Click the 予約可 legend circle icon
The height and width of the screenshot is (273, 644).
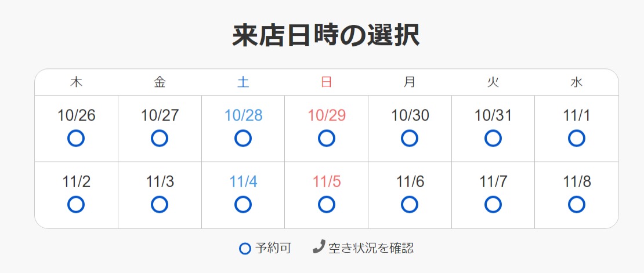[245, 249]
